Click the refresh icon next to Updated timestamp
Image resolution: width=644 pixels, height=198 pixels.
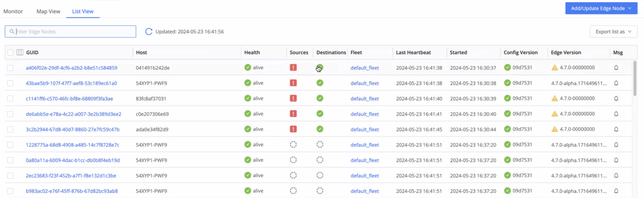pyautogui.click(x=149, y=31)
